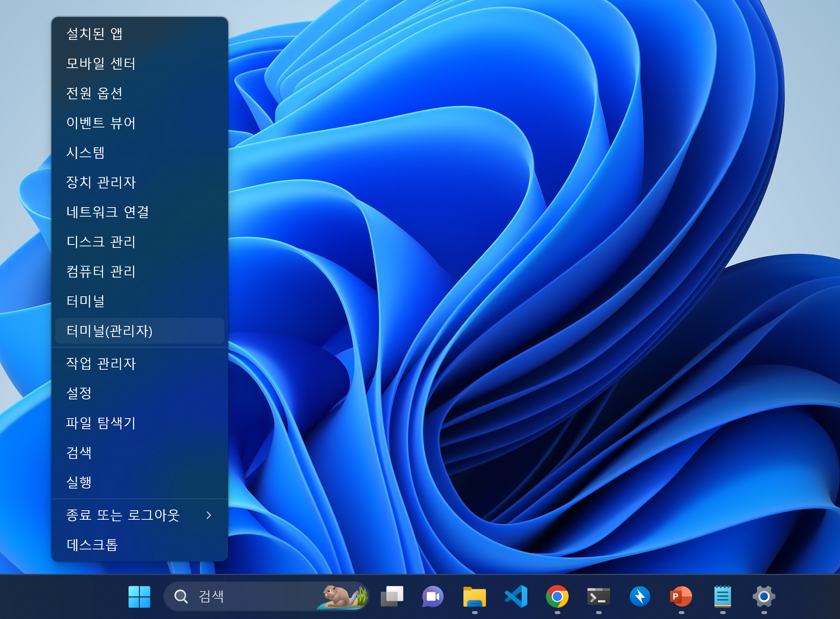
Task: Open 장치 관리자 from the menu
Action: [140, 182]
